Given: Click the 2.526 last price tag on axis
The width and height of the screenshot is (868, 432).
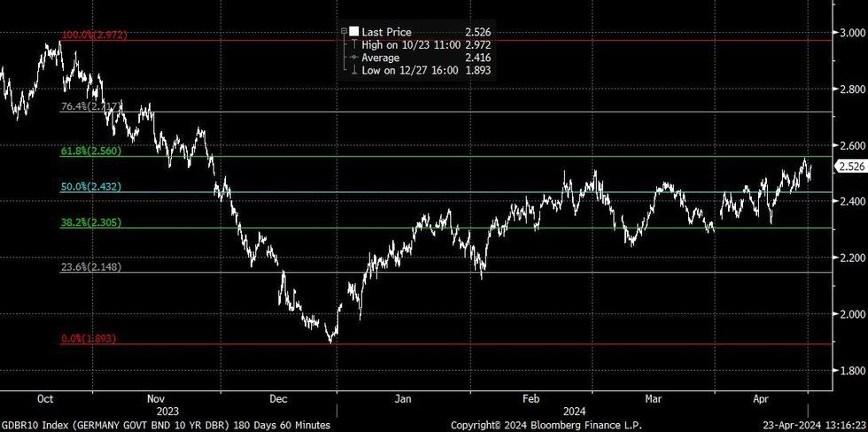Looking at the screenshot, I should coord(853,166).
